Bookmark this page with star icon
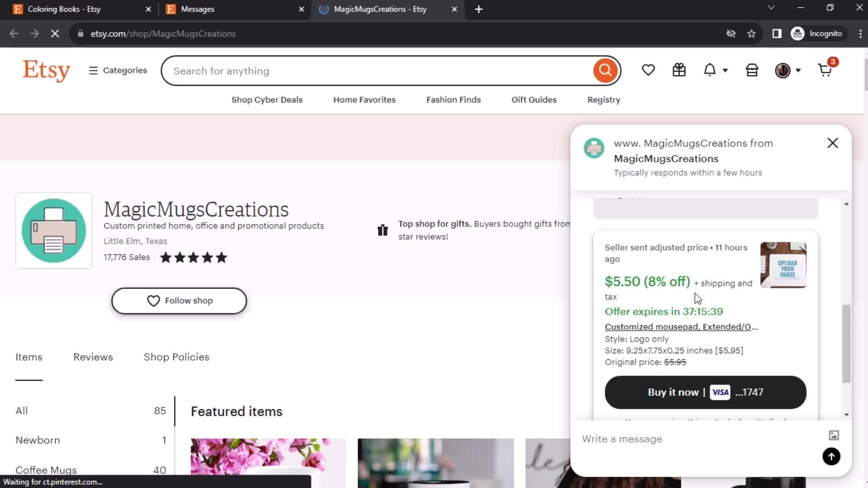 tap(751, 33)
